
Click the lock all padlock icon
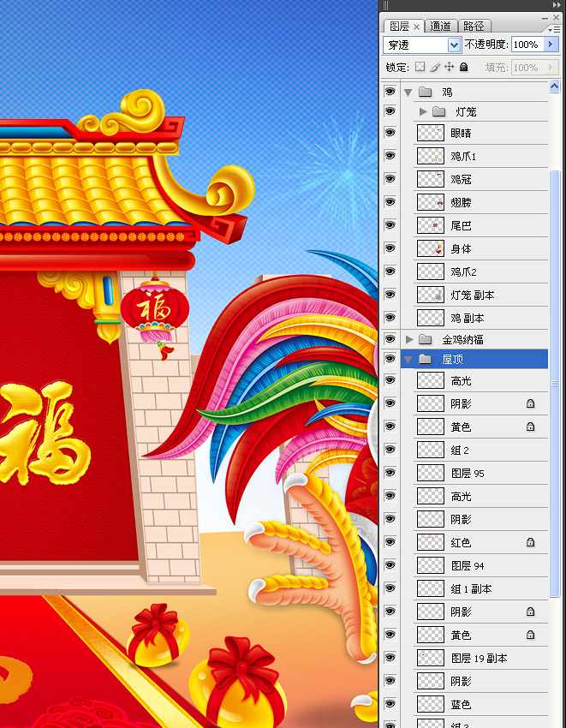click(463, 67)
